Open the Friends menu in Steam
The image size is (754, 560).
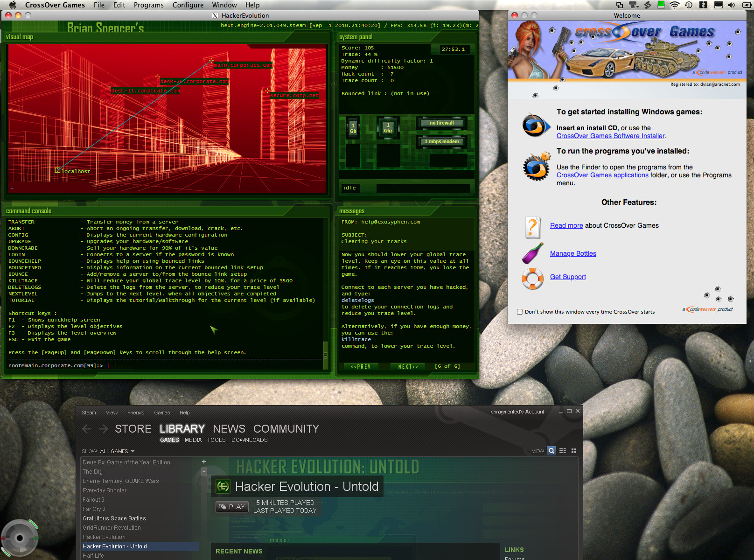click(x=136, y=413)
